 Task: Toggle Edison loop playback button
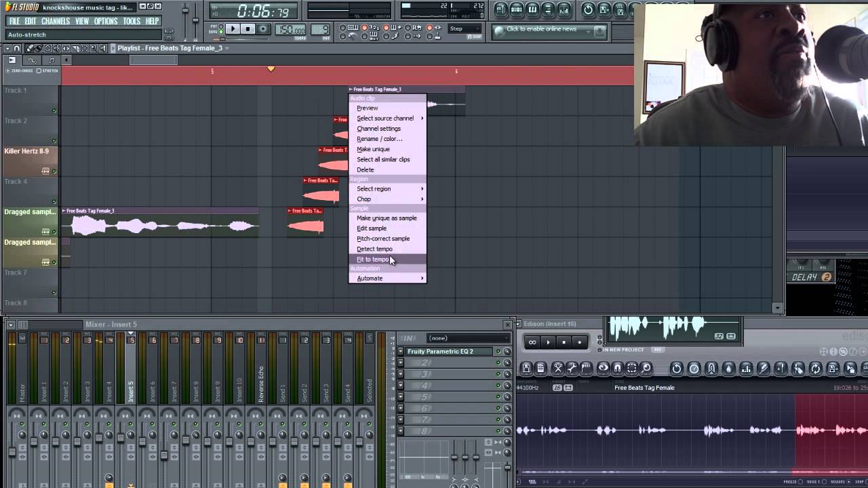pyautogui.click(x=532, y=342)
